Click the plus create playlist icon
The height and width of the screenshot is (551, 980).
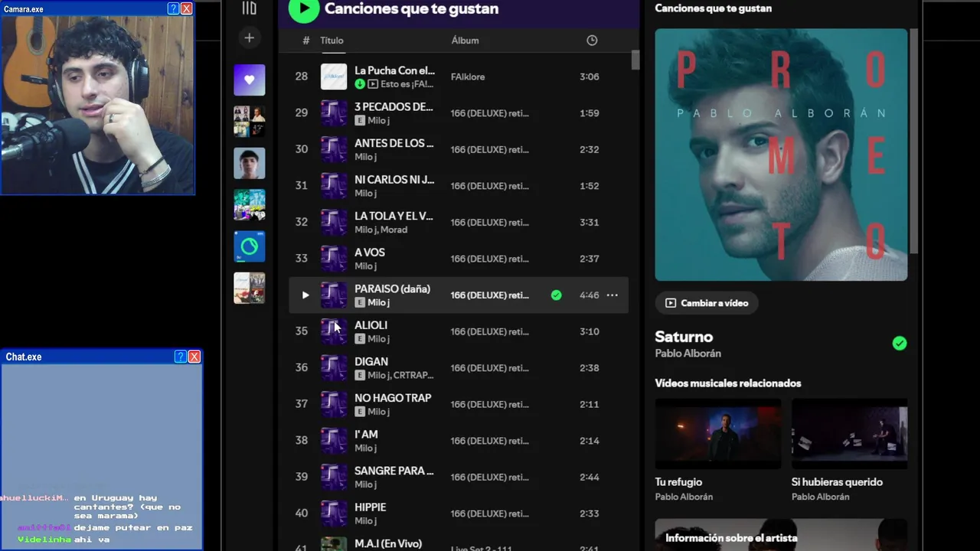point(249,37)
